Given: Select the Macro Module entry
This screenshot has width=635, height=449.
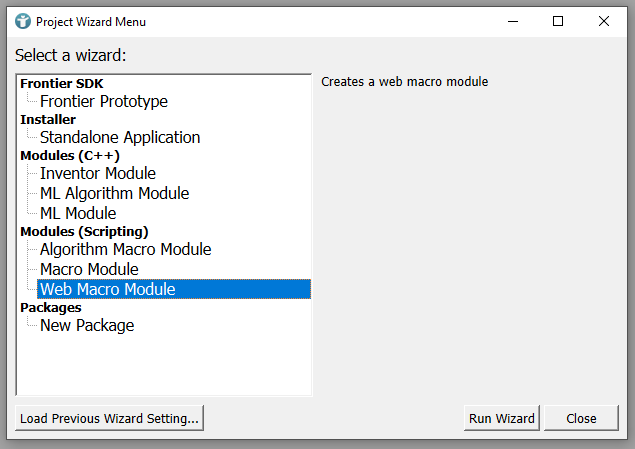Looking at the screenshot, I should [x=89, y=269].
